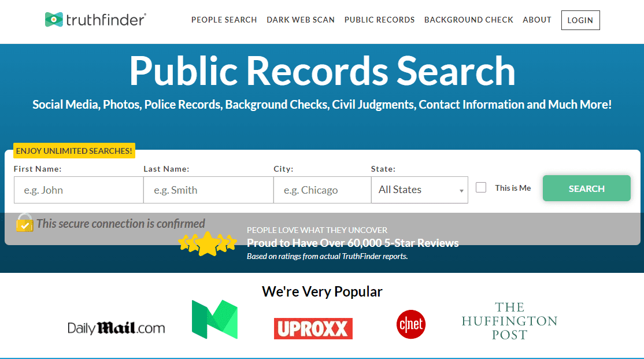Open the Dark Web Scan menu item
The width and height of the screenshot is (644, 359).
(x=301, y=20)
